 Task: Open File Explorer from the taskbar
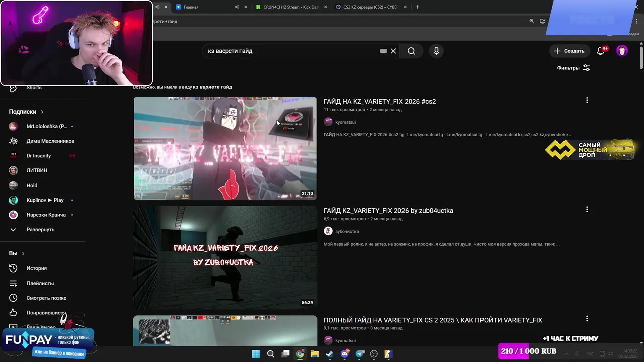[315, 354]
